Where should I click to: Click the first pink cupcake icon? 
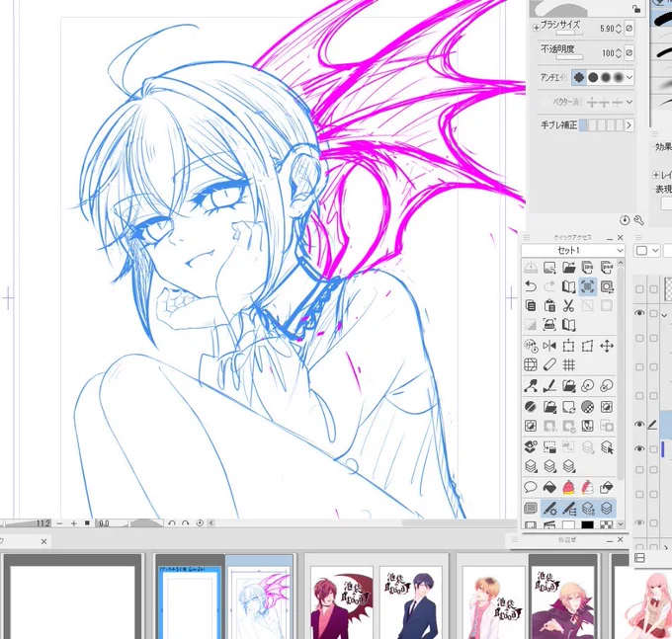pos(568,487)
